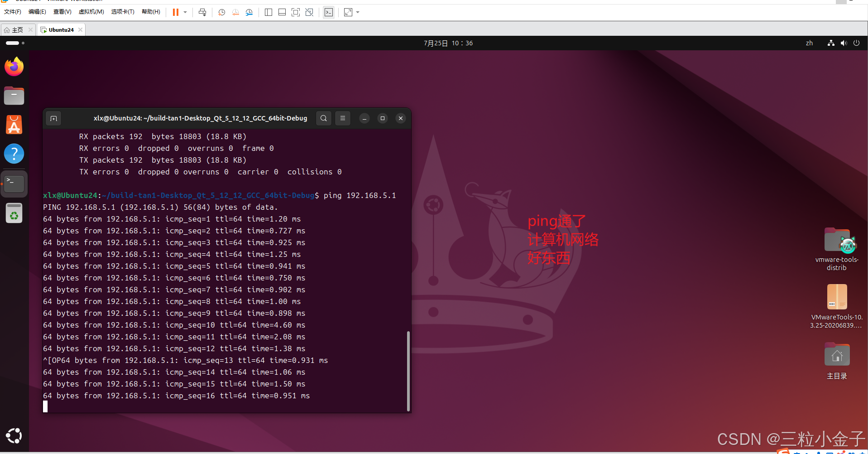Open the terminal hamburger menu

tap(342, 118)
